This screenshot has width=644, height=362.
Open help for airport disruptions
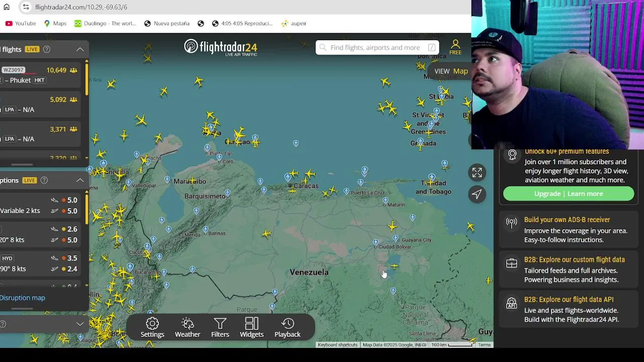coord(44,180)
